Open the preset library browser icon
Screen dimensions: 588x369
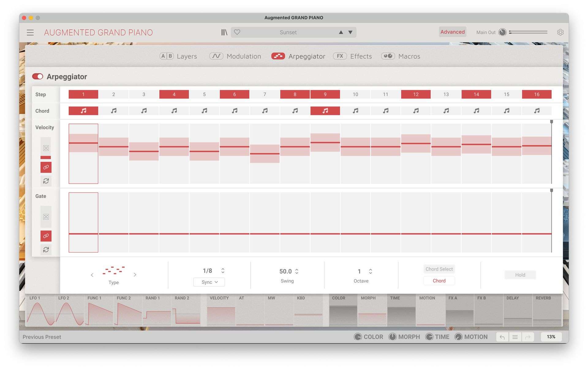coord(224,32)
